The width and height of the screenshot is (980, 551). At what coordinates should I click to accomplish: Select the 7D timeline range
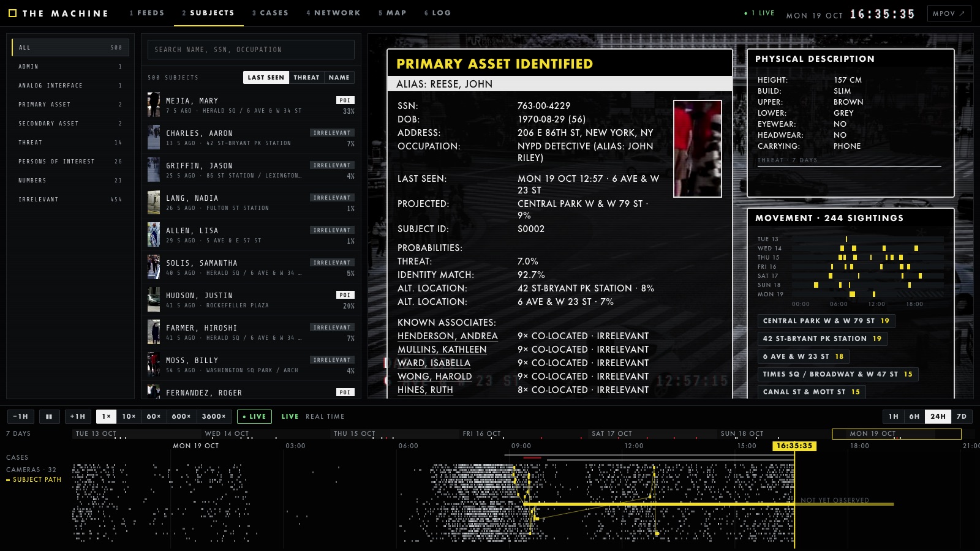[962, 416]
